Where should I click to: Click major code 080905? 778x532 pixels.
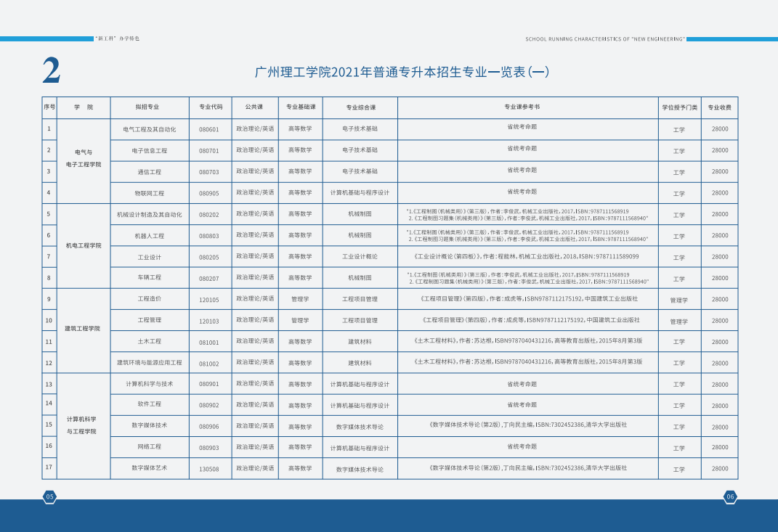209,194
